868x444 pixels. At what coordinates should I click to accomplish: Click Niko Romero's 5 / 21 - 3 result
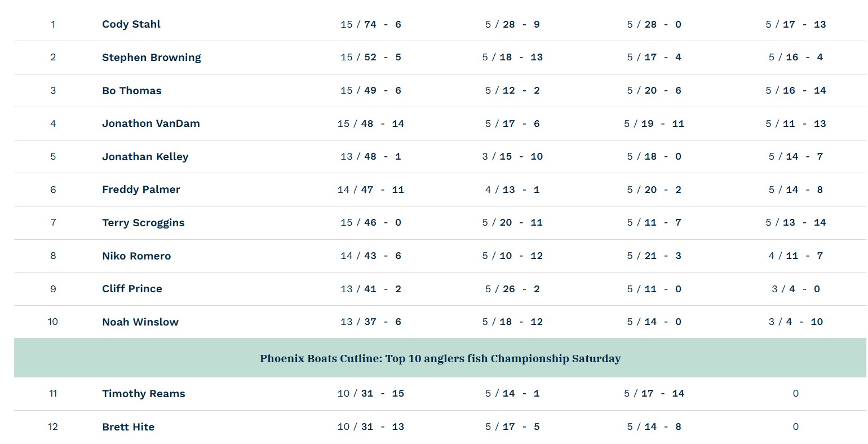point(654,256)
